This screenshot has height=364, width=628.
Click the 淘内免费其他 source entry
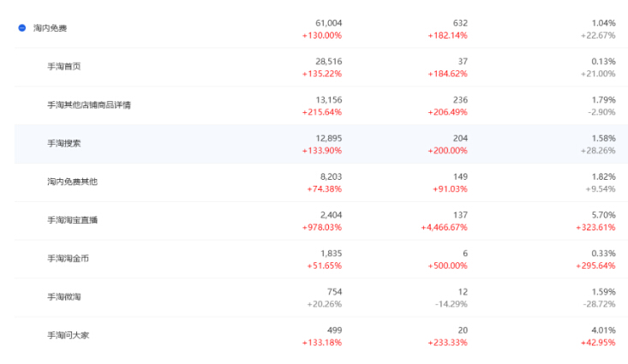72,182
